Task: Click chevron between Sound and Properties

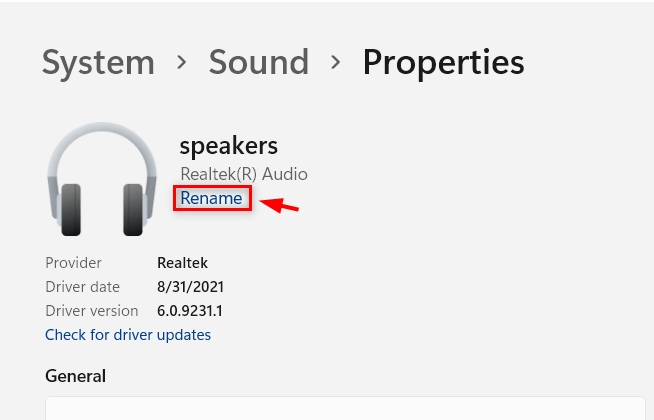Action: coord(336,63)
